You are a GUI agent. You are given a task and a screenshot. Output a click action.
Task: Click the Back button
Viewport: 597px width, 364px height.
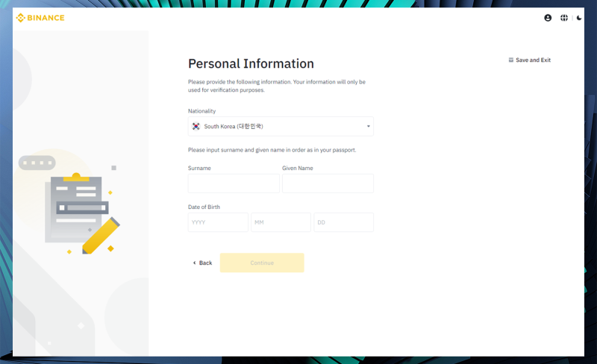[x=202, y=263]
